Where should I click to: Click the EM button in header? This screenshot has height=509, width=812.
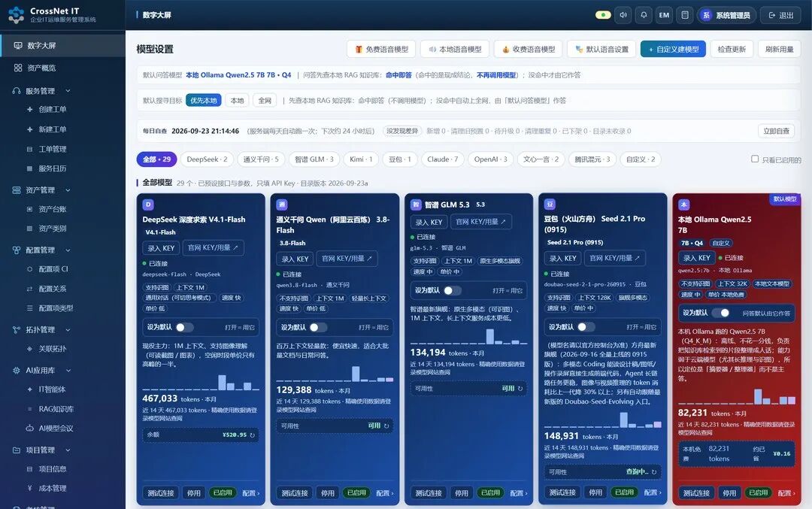pos(664,15)
